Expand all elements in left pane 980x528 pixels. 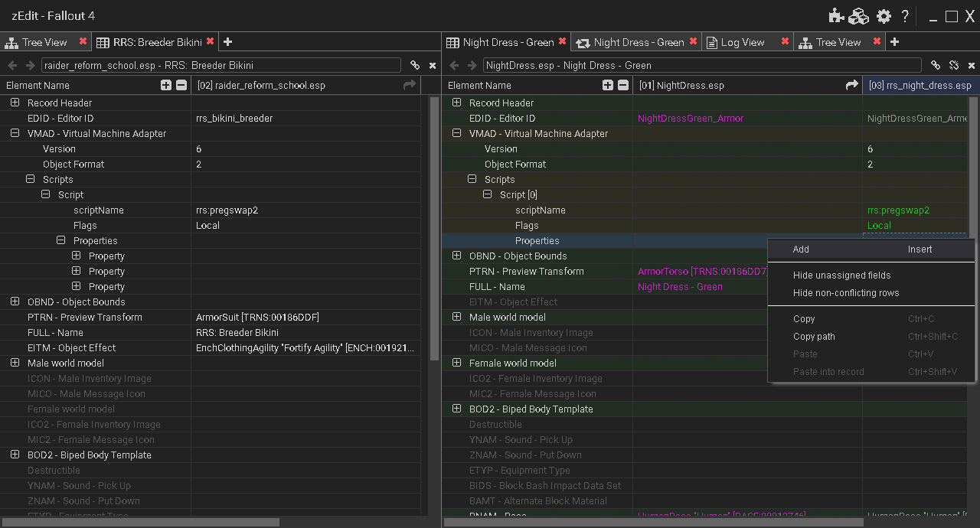(166, 85)
